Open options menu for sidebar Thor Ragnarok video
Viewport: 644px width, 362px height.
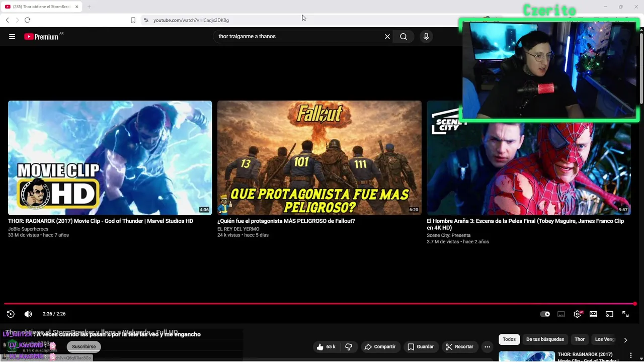coord(630,355)
